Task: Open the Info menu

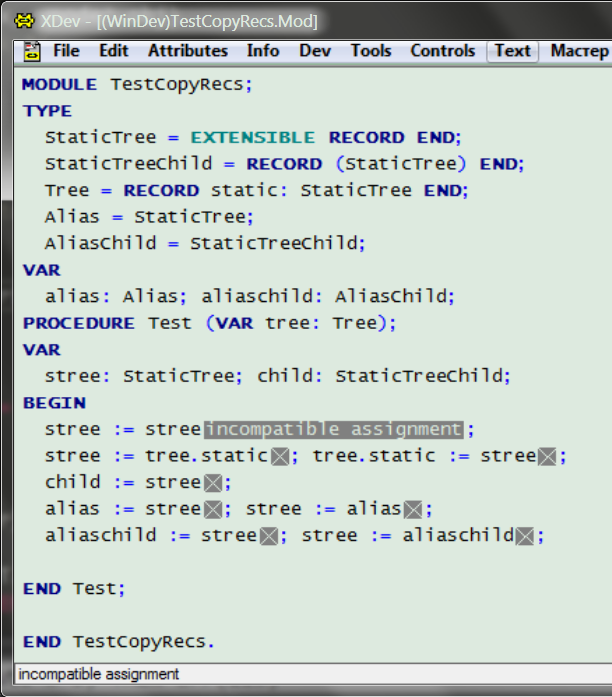Action: pyautogui.click(x=263, y=51)
